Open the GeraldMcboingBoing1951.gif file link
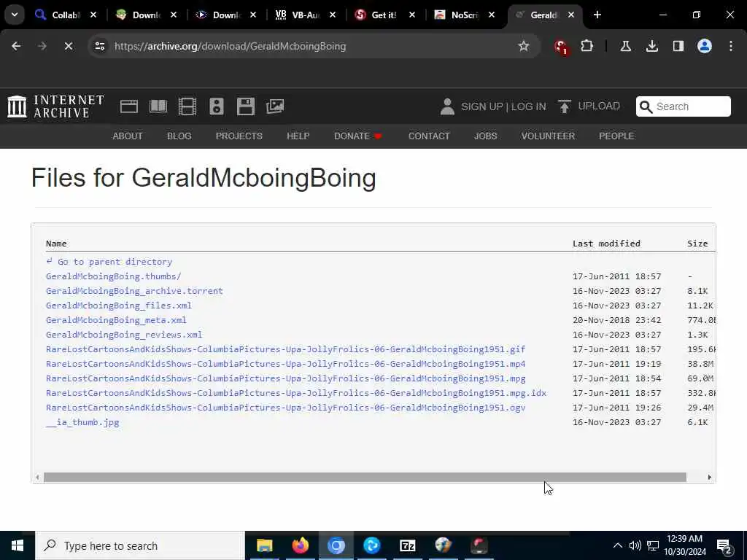 285,349
